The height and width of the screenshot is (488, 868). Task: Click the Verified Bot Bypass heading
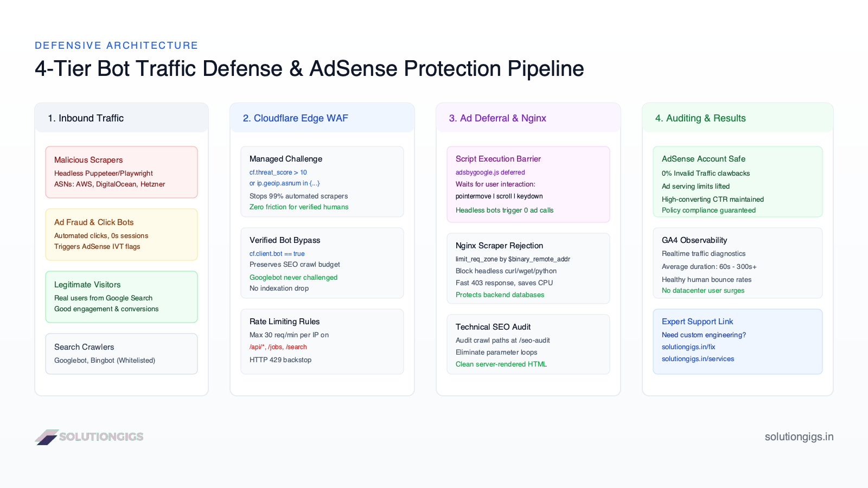point(285,240)
